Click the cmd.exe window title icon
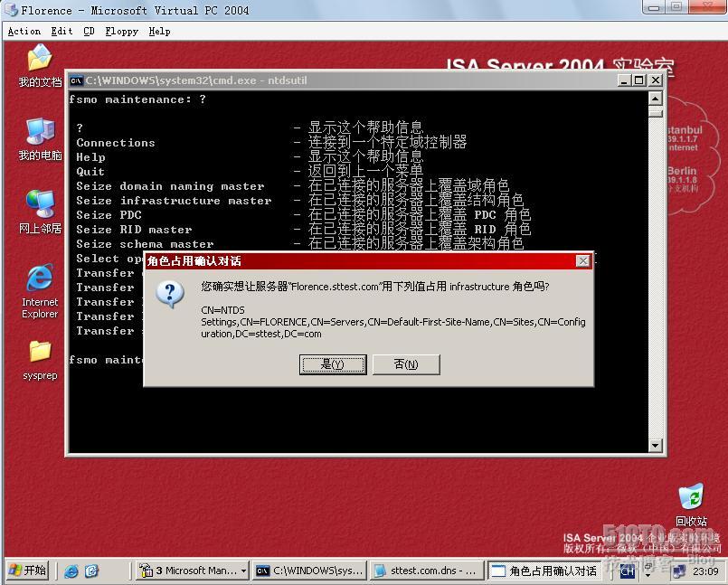728x585 pixels. coord(76,80)
